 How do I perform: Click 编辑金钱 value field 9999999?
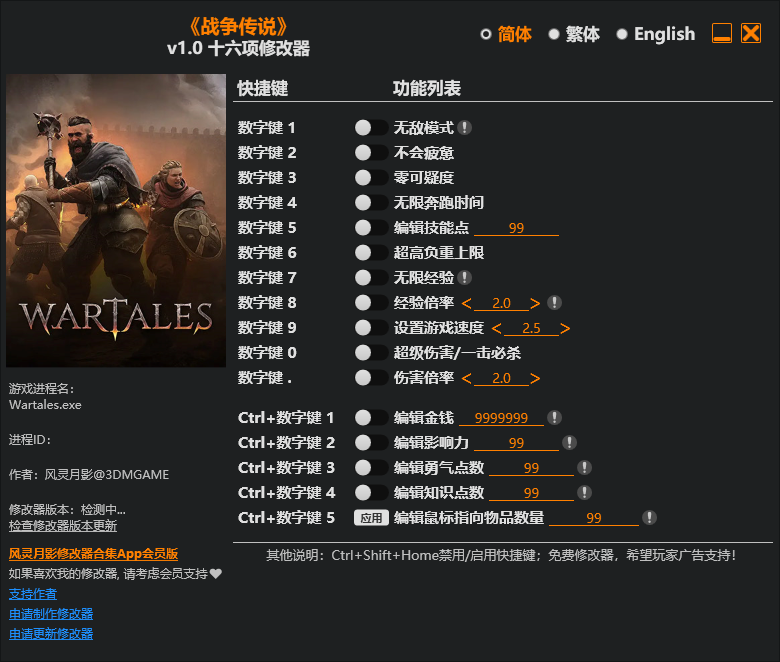tap(501, 418)
